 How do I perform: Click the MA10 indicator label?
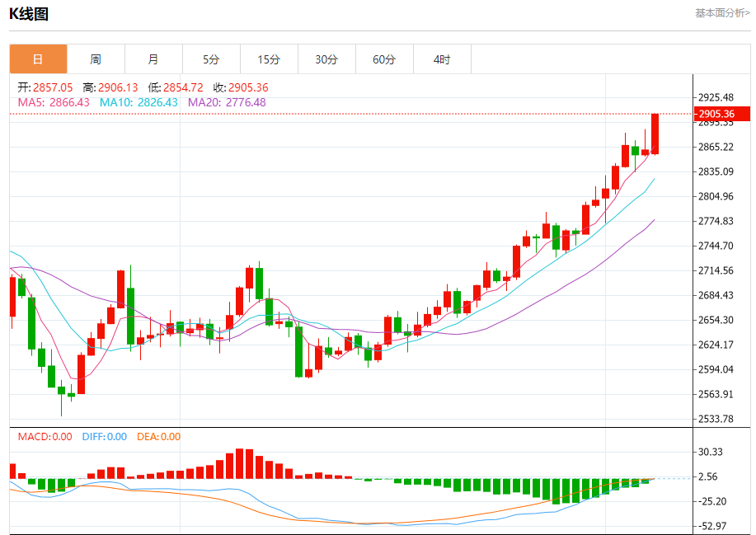[x=139, y=102]
